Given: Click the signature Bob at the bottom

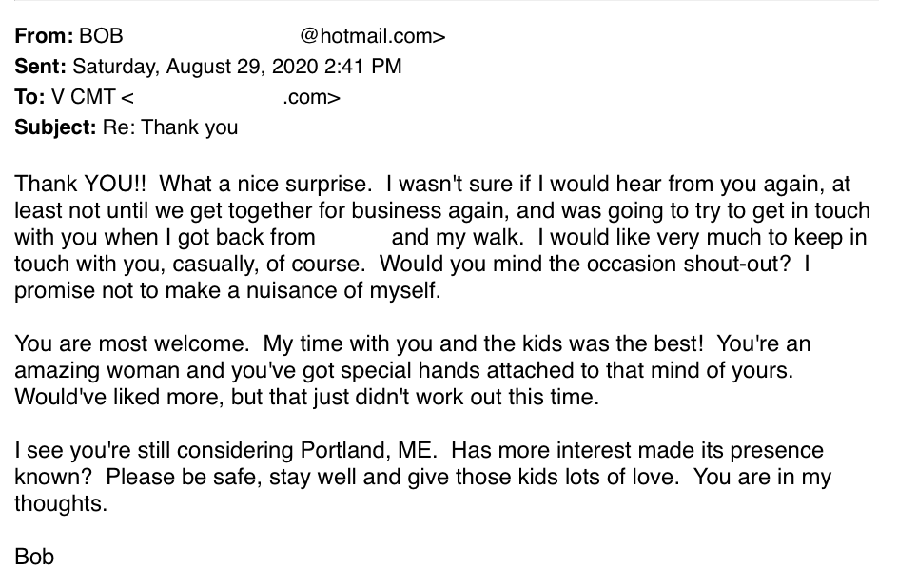Looking at the screenshot, I should pyautogui.click(x=34, y=558).
